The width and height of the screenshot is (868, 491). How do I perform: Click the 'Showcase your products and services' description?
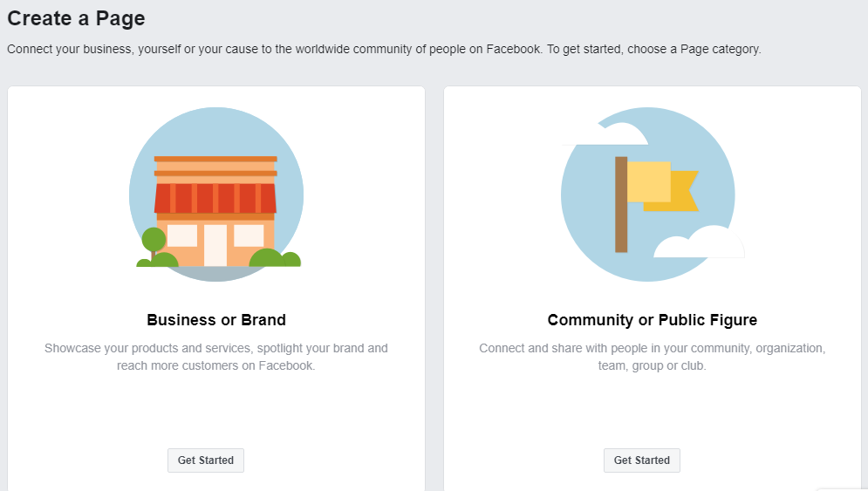(x=215, y=357)
